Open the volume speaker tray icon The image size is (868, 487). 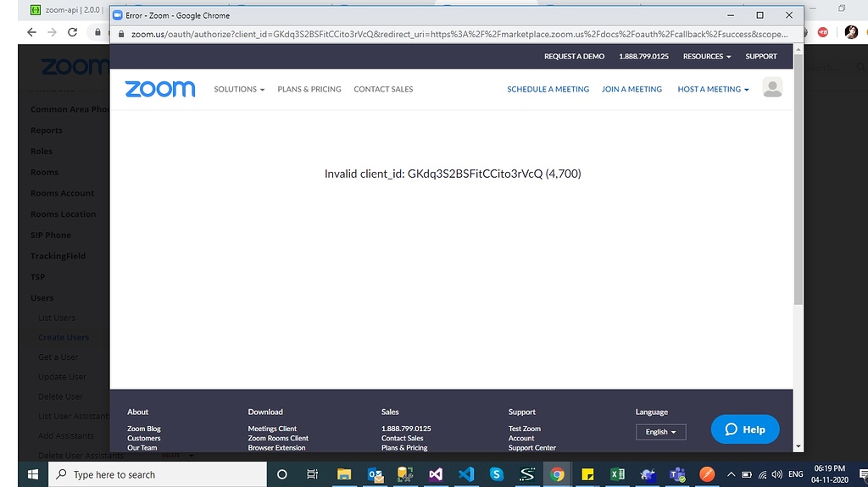pyautogui.click(x=777, y=474)
